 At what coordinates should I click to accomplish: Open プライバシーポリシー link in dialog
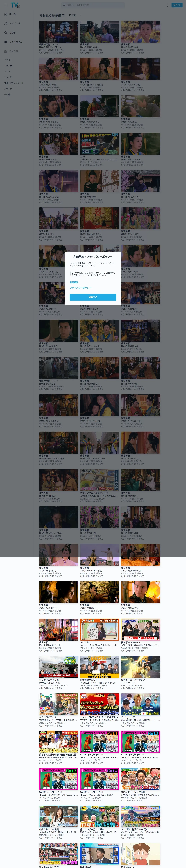80,288
